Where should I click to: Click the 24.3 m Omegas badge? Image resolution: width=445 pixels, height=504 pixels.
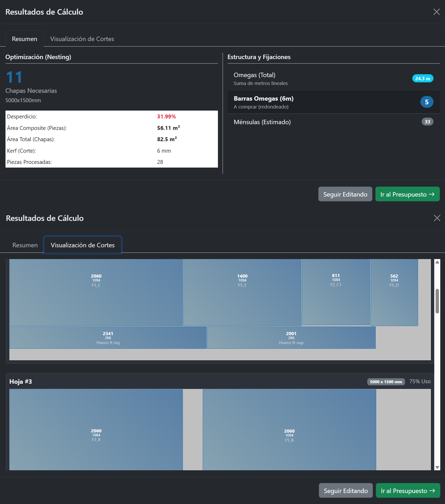point(423,78)
